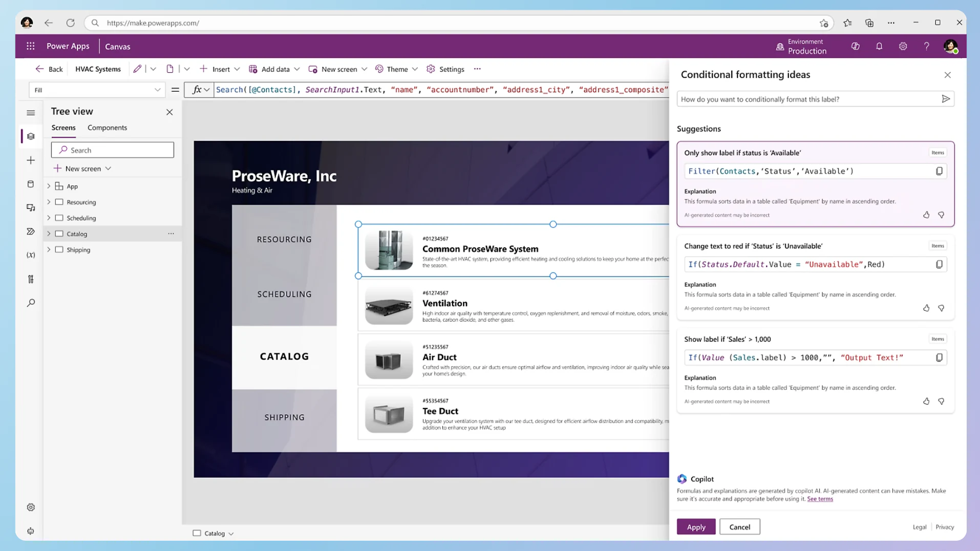Open Catalog item more options ellipsis
Viewport: 980px width, 551px height.
171,234
